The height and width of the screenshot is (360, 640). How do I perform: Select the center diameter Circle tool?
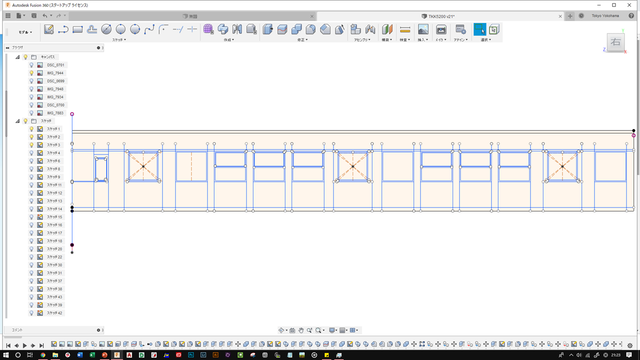[107, 29]
